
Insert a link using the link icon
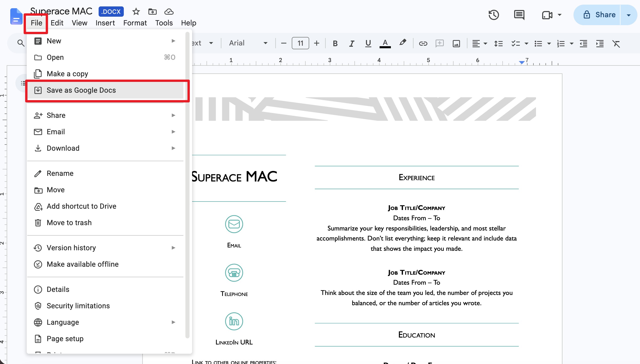pyautogui.click(x=423, y=43)
